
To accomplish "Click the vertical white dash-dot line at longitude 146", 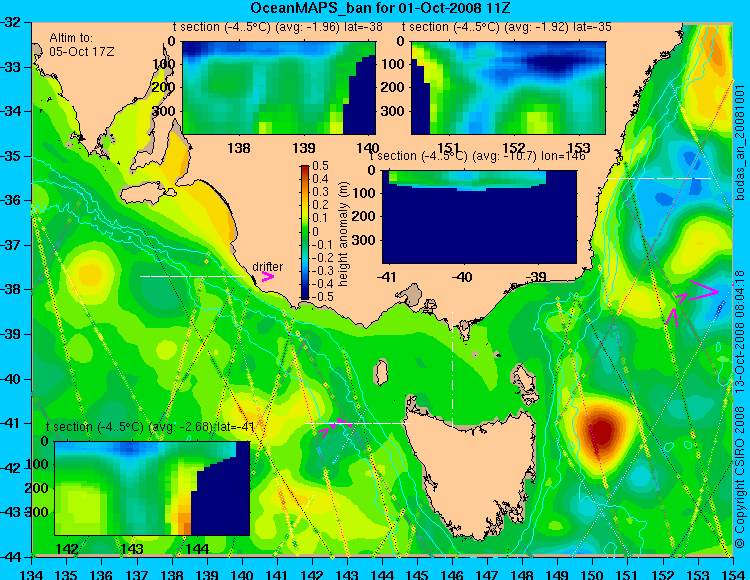I will point(452,370).
